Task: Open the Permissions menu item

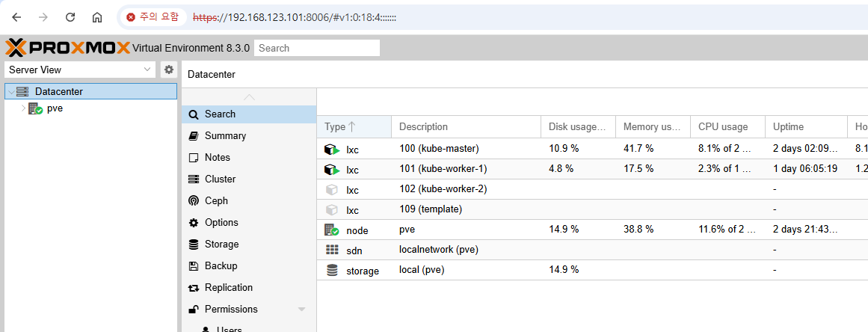Action: (x=249, y=309)
